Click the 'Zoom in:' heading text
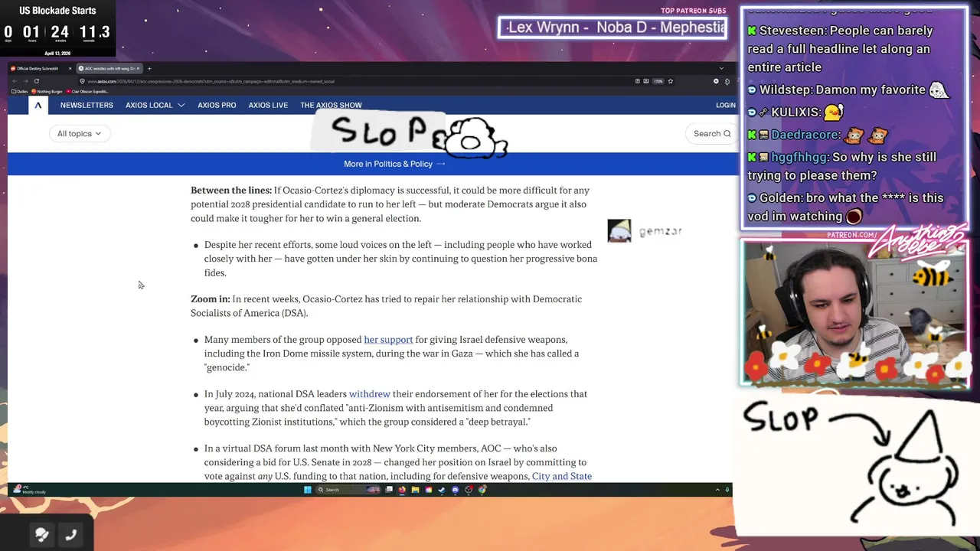Image resolution: width=980 pixels, height=551 pixels. coord(211,299)
